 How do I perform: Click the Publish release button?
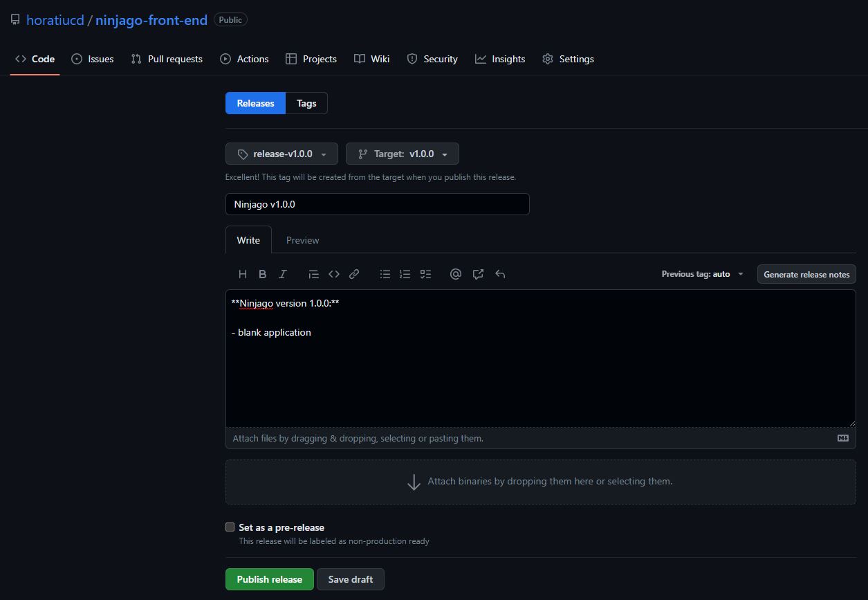click(270, 579)
